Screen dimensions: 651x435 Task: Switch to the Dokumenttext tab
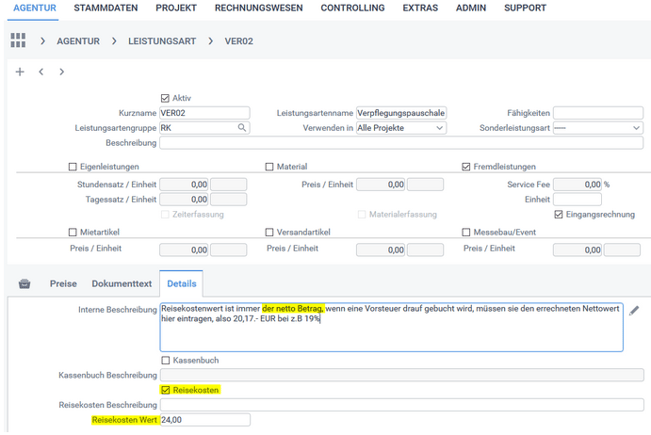[x=121, y=284]
